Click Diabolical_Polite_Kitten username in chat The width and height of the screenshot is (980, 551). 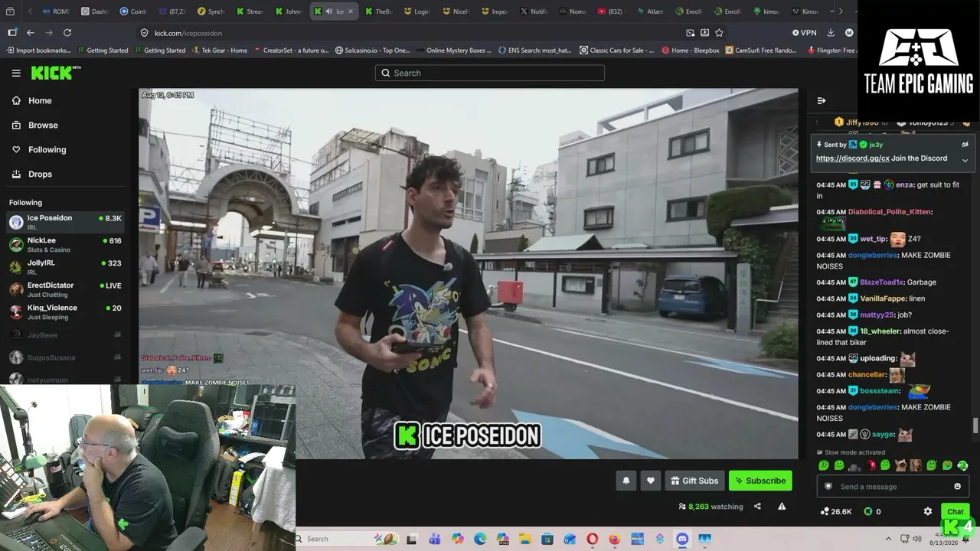click(890, 212)
